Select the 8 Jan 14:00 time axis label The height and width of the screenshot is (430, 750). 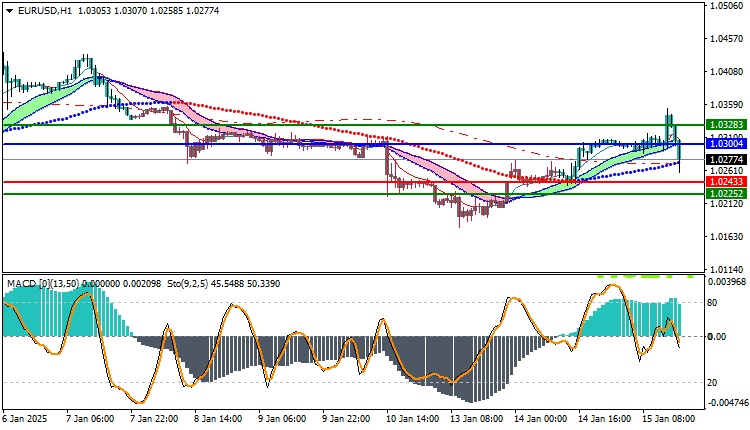pyautogui.click(x=218, y=419)
